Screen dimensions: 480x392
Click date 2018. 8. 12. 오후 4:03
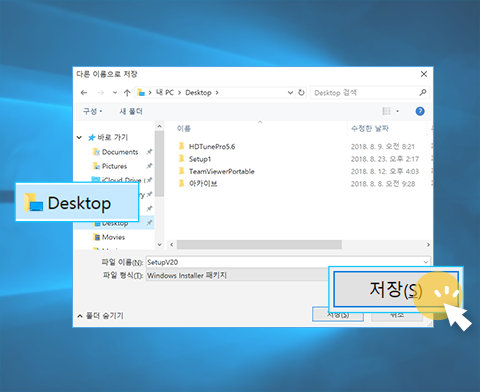pos(385,171)
